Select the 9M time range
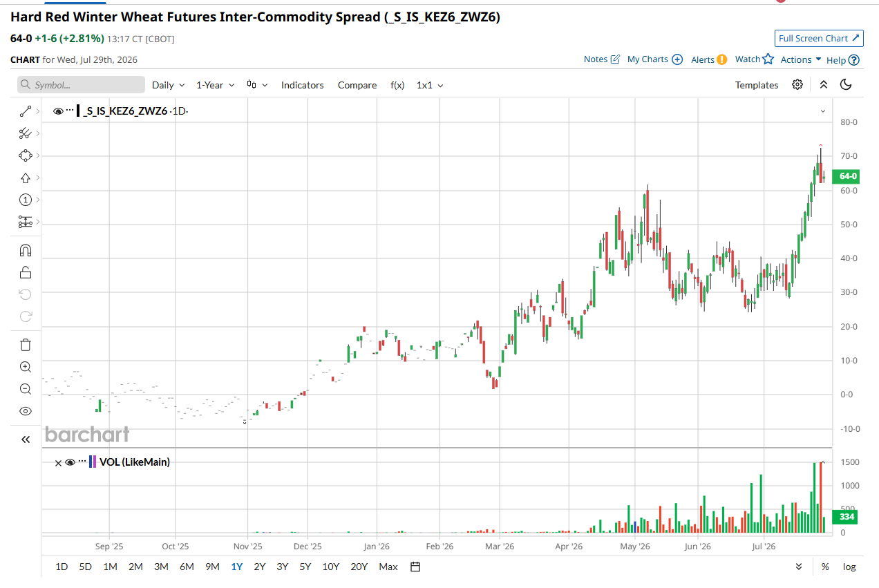Screen dimensions: 879x588 point(212,567)
